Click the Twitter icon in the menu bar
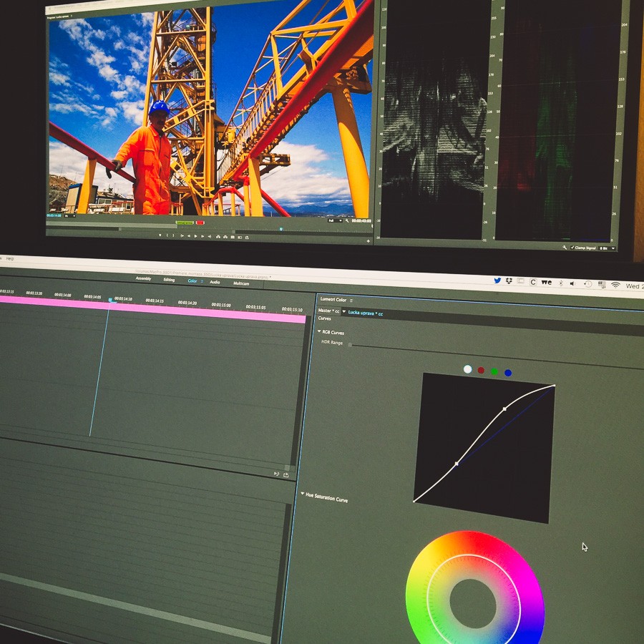The image size is (644, 644). pyautogui.click(x=497, y=280)
